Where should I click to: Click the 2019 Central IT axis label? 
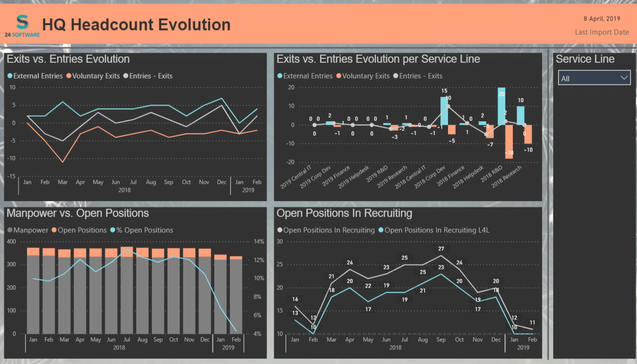coord(296,177)
